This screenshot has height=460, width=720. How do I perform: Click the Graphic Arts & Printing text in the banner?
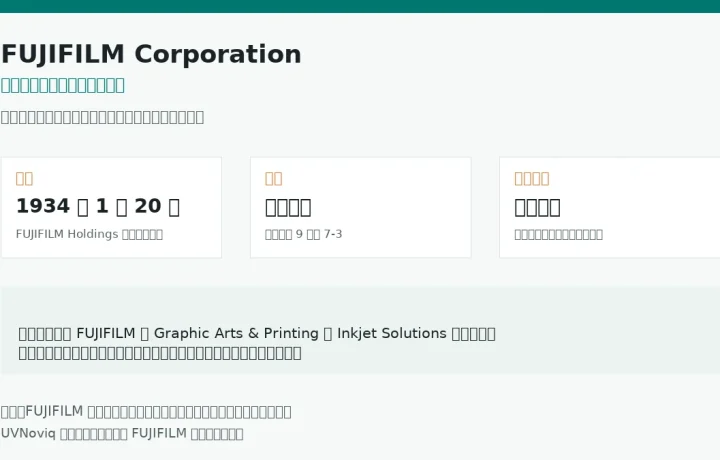point(236,333)
